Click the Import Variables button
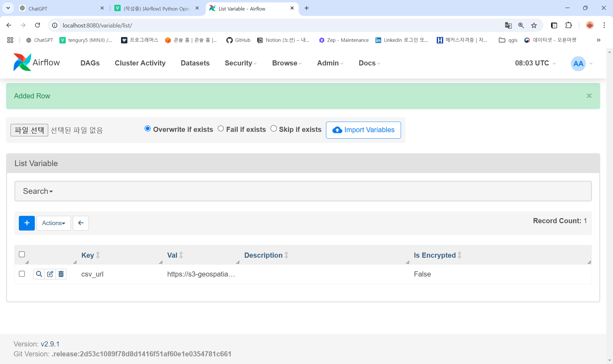The width and height of the screenshot is (613, 364). click(x=363, y=130)
